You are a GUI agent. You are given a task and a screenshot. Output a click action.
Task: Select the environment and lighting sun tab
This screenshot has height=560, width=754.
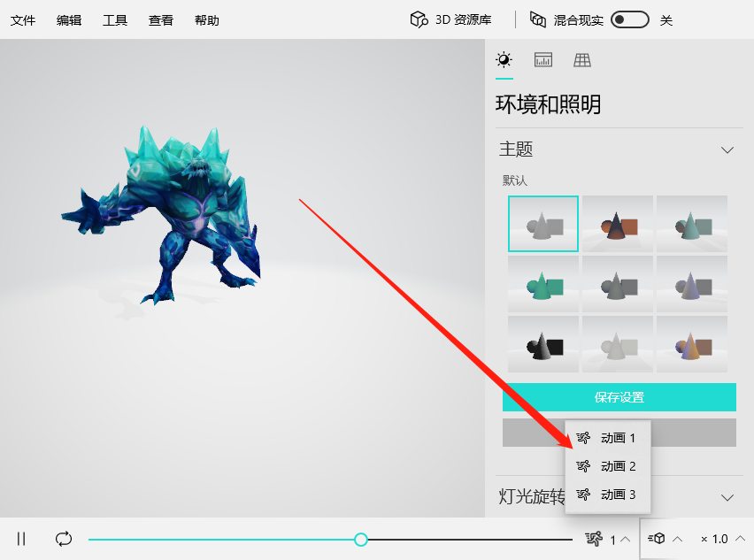click(504, 60)
